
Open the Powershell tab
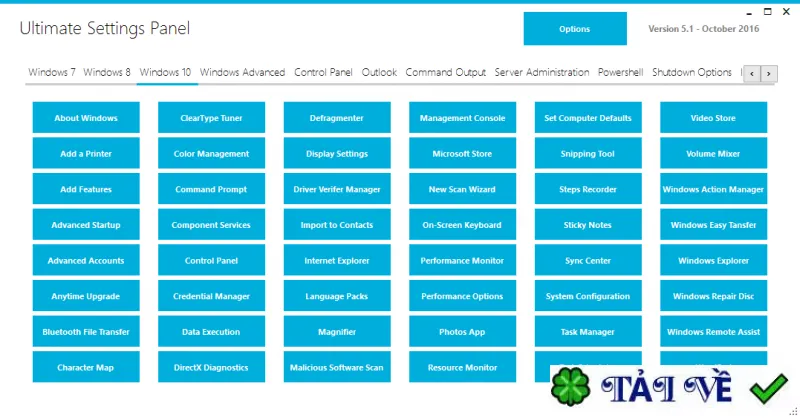tap(620, 72)
